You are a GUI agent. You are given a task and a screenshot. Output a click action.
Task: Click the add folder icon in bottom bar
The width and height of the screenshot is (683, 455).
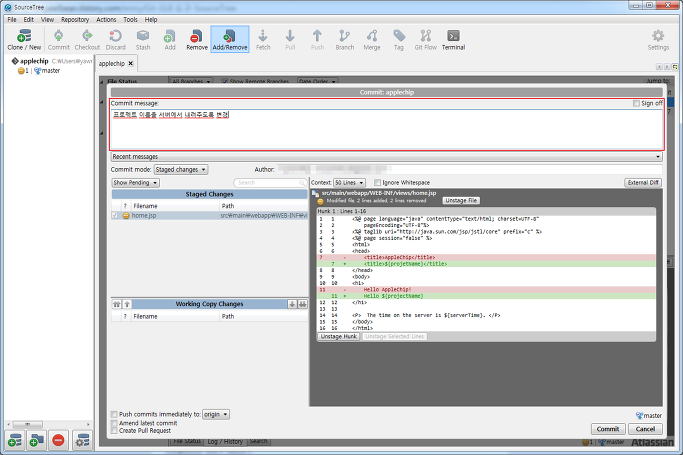(x=37, y=440)
